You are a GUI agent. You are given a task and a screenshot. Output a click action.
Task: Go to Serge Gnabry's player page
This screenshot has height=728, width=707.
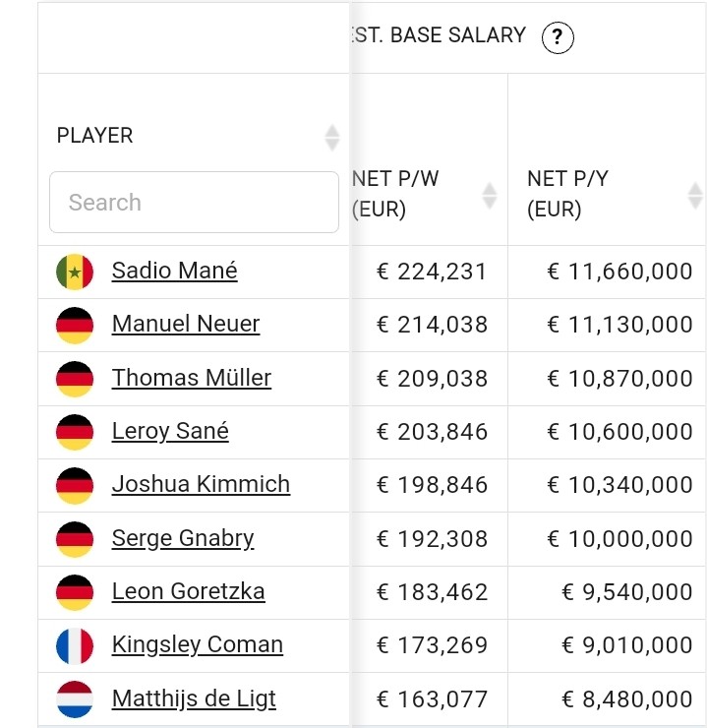point(183,538)
